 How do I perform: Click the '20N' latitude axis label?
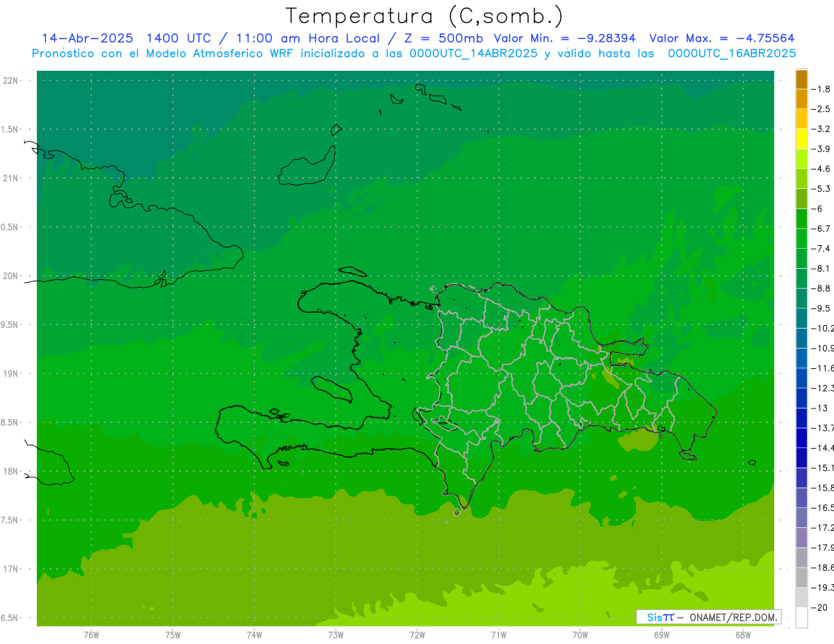click(x=11, y=276)
